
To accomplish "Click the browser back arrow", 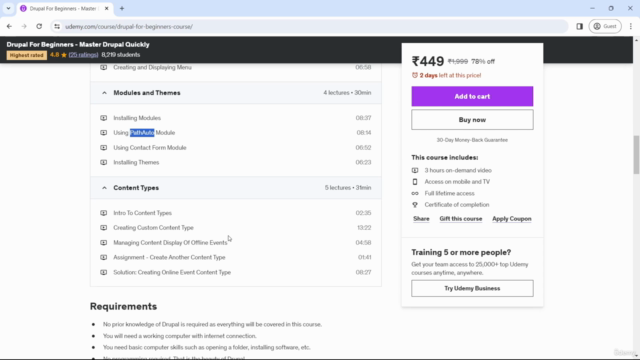I will point(9,27).
